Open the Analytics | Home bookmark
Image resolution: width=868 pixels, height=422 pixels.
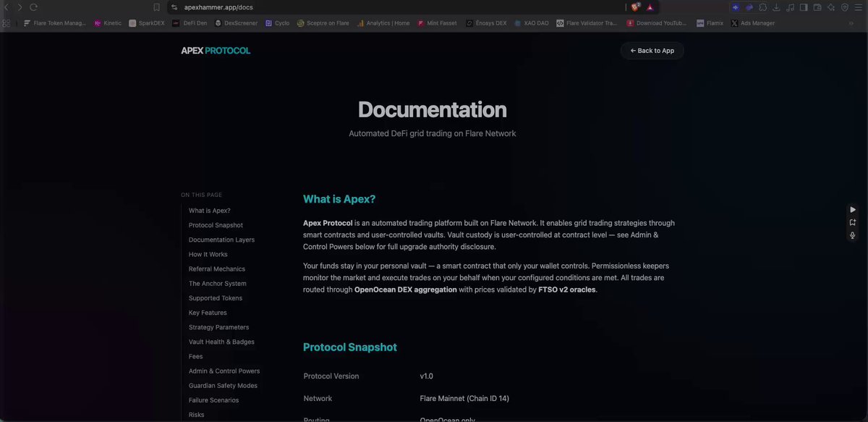(x=383, y=23)
